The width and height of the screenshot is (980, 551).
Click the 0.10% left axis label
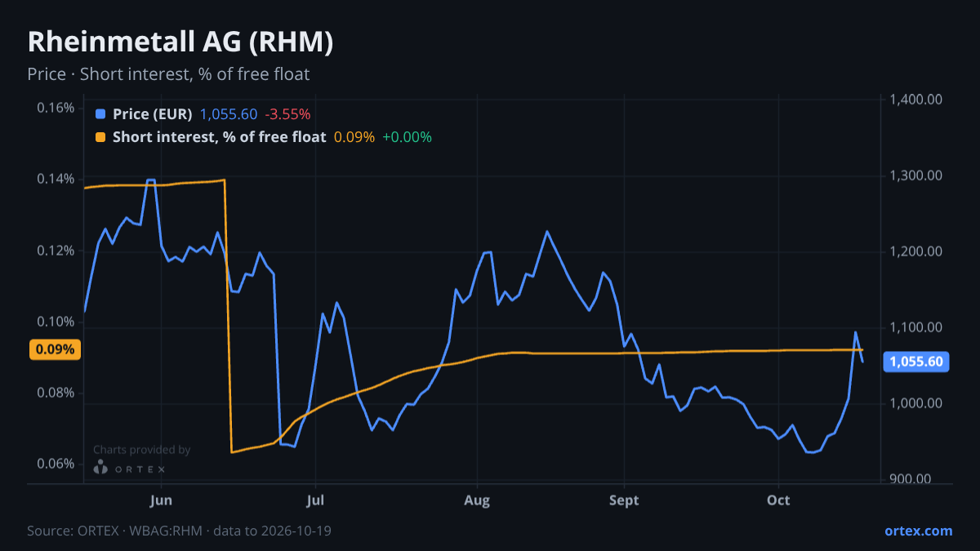click(56, 322)
